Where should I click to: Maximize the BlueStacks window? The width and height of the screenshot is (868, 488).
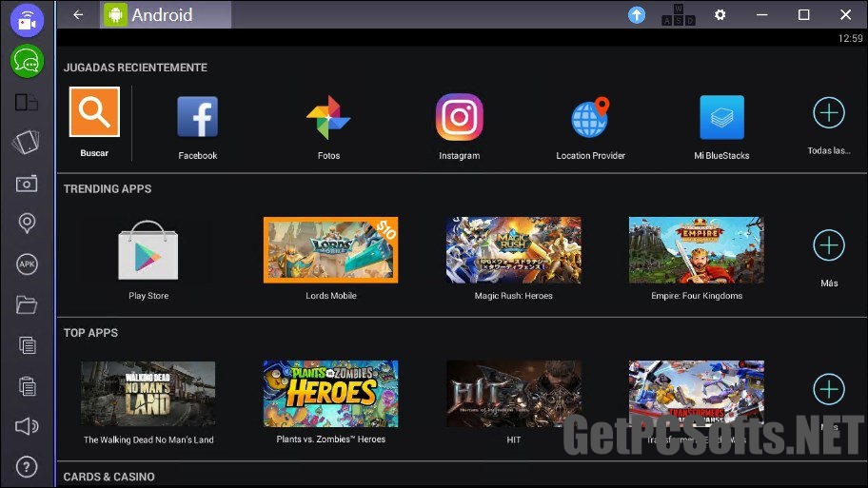pos(804,15)
